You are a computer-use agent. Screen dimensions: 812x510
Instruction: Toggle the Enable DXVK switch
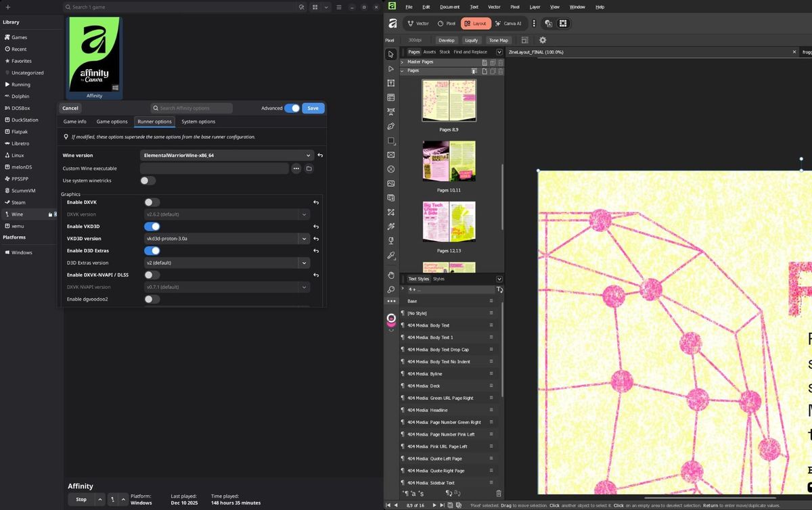tap(152, 202)
